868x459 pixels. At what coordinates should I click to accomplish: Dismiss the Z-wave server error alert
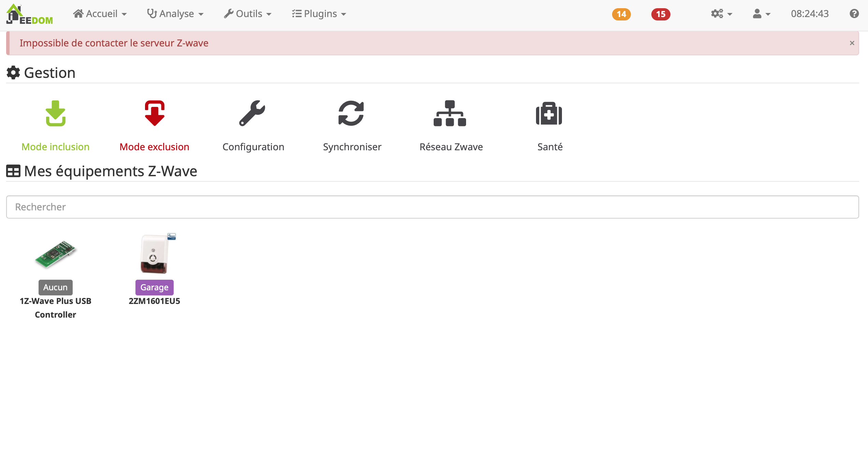click(x=852, y=43)
